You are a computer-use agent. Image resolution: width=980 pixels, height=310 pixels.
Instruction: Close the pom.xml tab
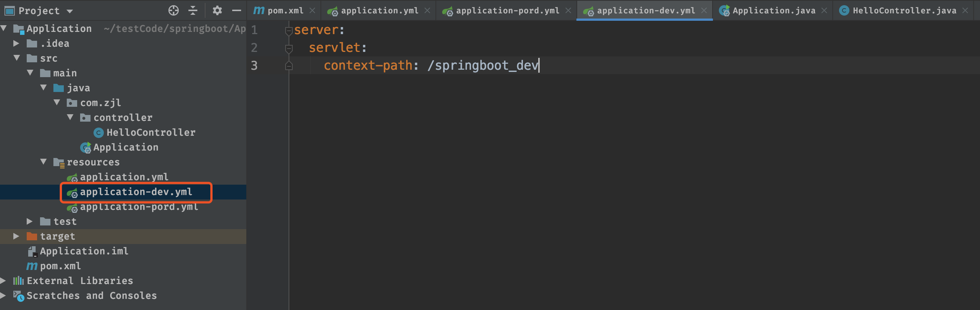coord(312,11)
